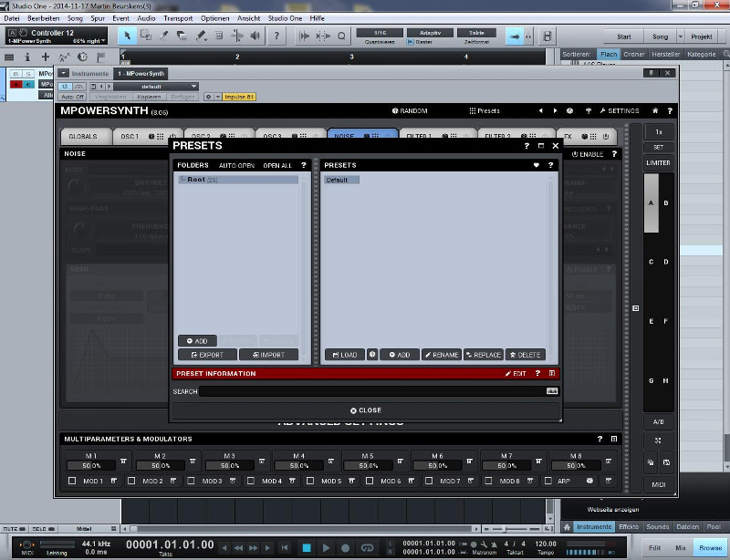Image resolution: width=730 pixels, height=560 pixels.
Task: Open the settings gear dropdown next to Impulse 61
Action: click(218, 97)
